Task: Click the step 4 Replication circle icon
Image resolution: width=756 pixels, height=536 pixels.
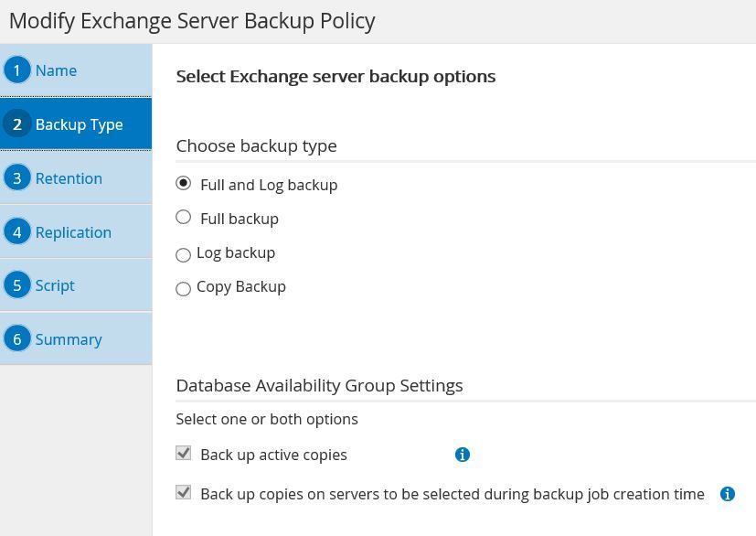Action: coord(16,232)
